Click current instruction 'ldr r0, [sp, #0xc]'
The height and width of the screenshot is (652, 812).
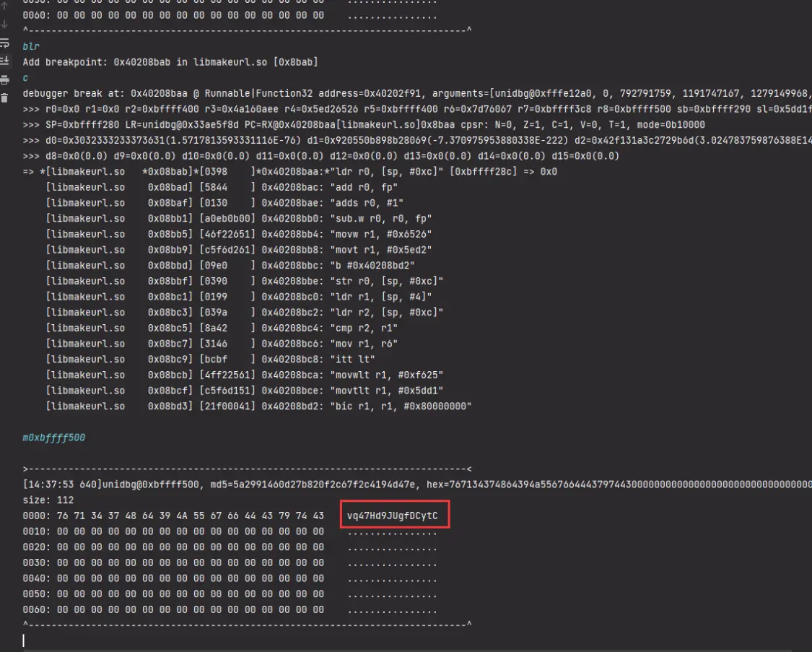pyautogui.click(x=290, y=171)
